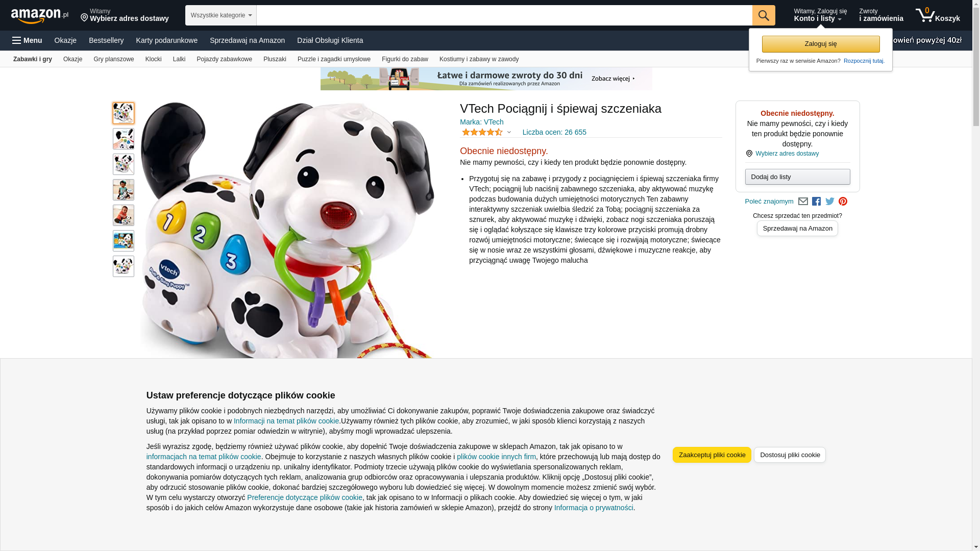Select Gry planszowe category tab
The width and height of the screenshot is (980, 551).
coord(114,59)
